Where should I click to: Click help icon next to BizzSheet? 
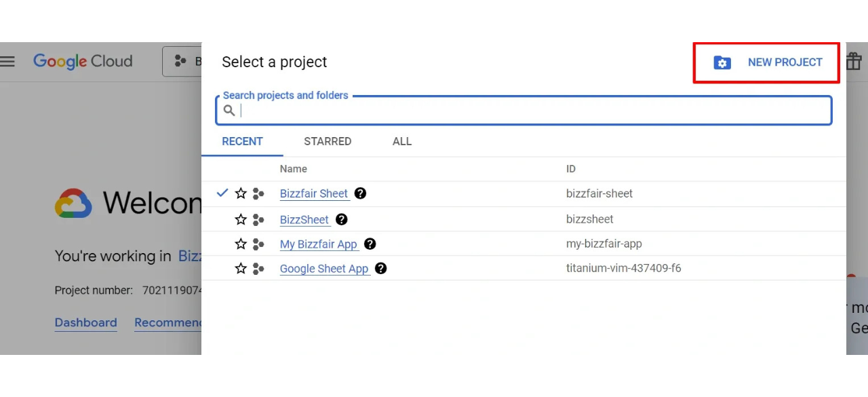342,219
